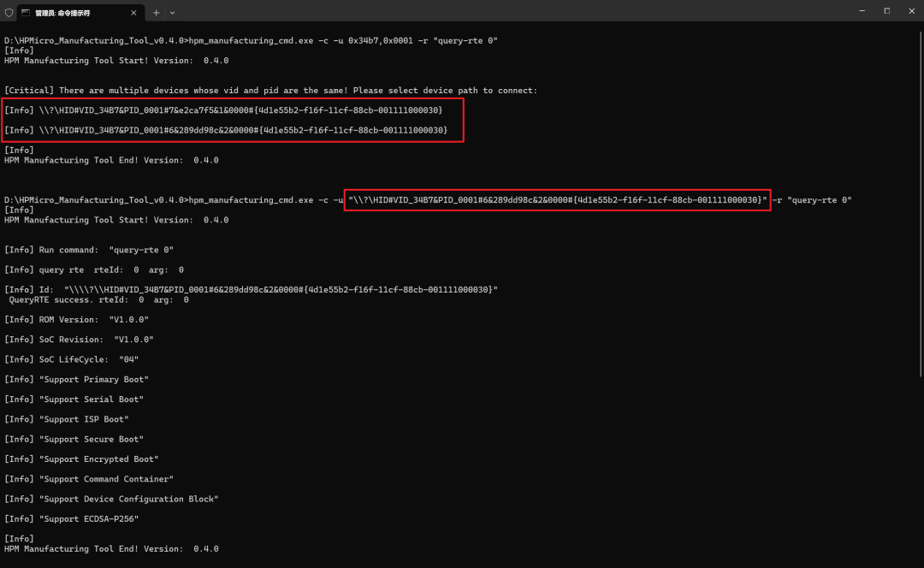Expand the new tab profile dropdown arrow
Screen dimensions: 924x568
click(172, 12)
